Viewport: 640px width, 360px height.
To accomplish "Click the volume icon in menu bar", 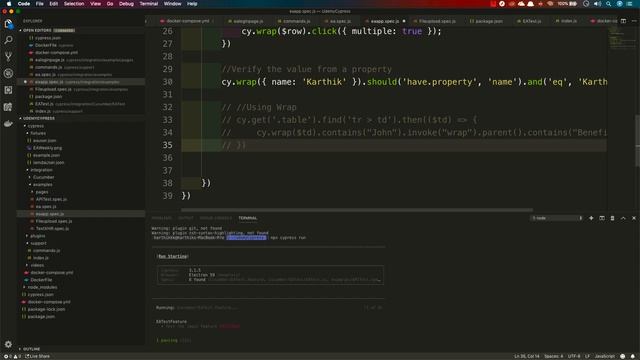I will coord(597,4).
